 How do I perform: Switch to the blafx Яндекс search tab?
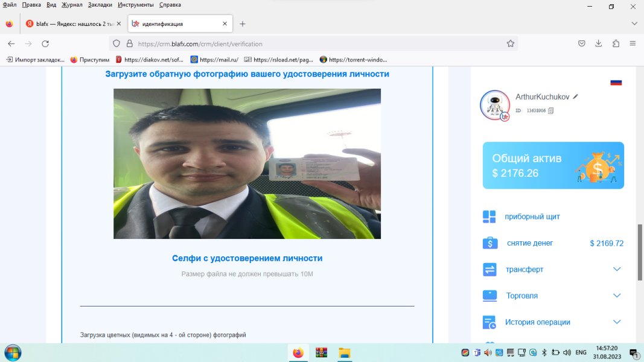(x=71, y=24)
